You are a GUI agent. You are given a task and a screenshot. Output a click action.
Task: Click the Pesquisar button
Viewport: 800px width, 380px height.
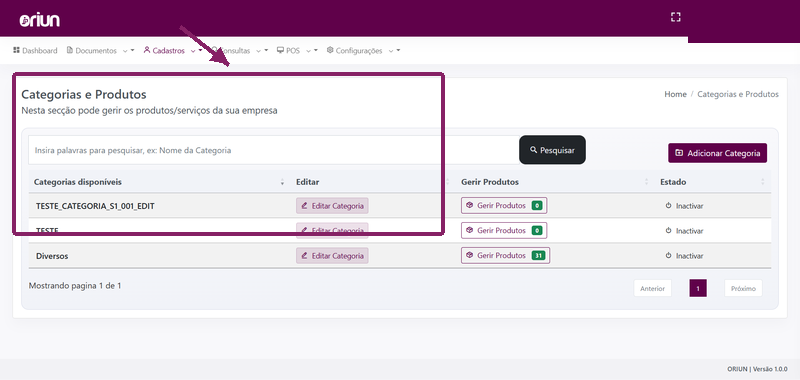coord(552,150)
